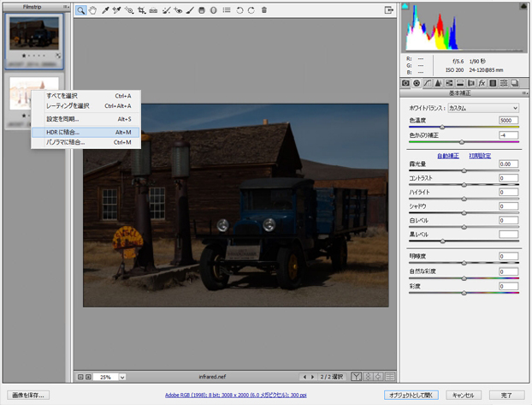Image resolution: width=532 pixels, height=405 pixels.
Task: Open the Lens Corrections panel tab
Action: click(x=471, y=83)
